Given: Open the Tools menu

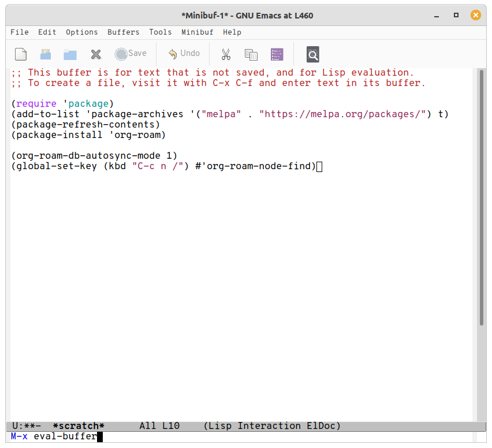Looking at the screenshot, I should 160,32.
